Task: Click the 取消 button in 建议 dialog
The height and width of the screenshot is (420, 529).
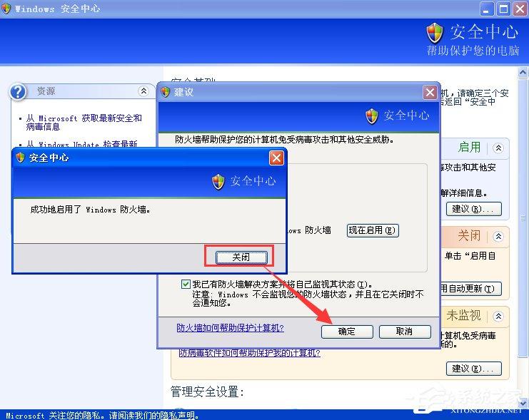Action: (404, 332)
